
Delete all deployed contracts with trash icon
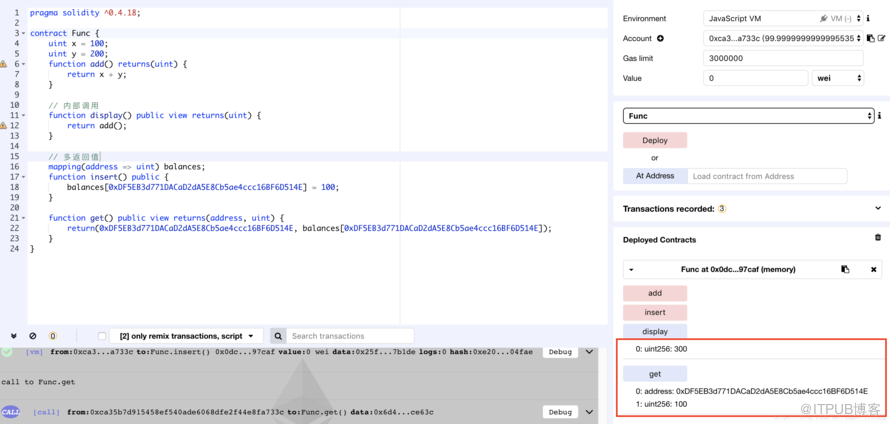pos(878,238)
